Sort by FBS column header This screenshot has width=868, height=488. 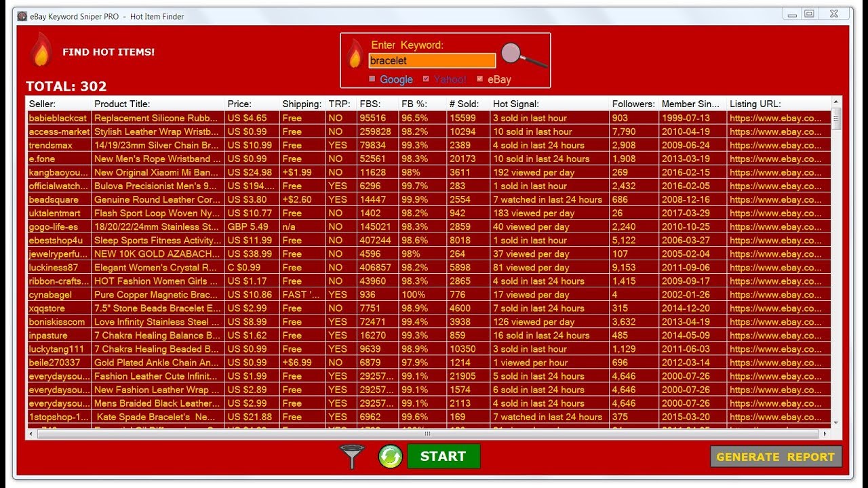[378, 104]
